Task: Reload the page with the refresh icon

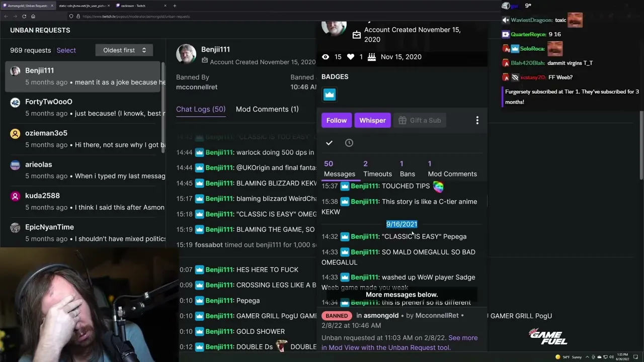Action: click(x=24, y=17)
